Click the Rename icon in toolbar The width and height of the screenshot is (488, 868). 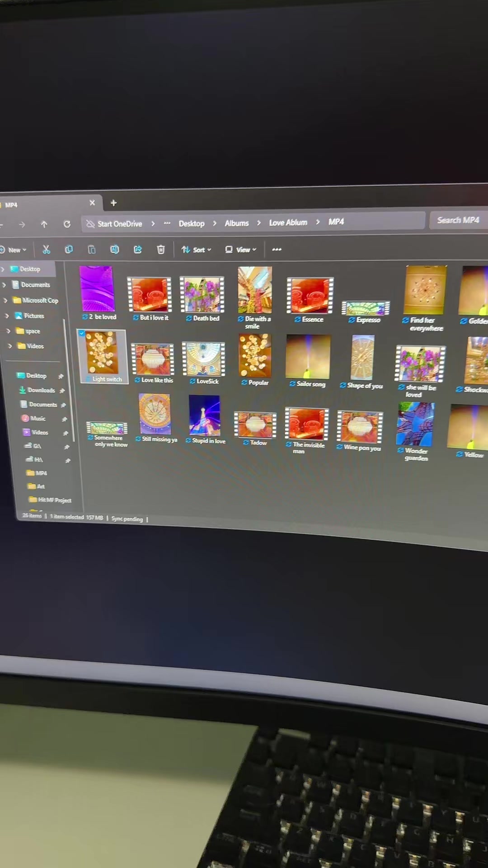(114, 250)
